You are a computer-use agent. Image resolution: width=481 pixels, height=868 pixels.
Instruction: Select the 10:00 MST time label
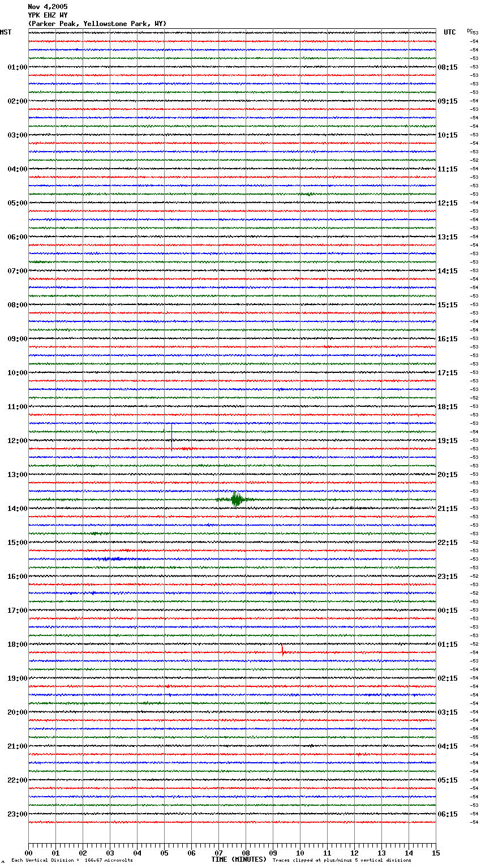click(x=18, y=373)
